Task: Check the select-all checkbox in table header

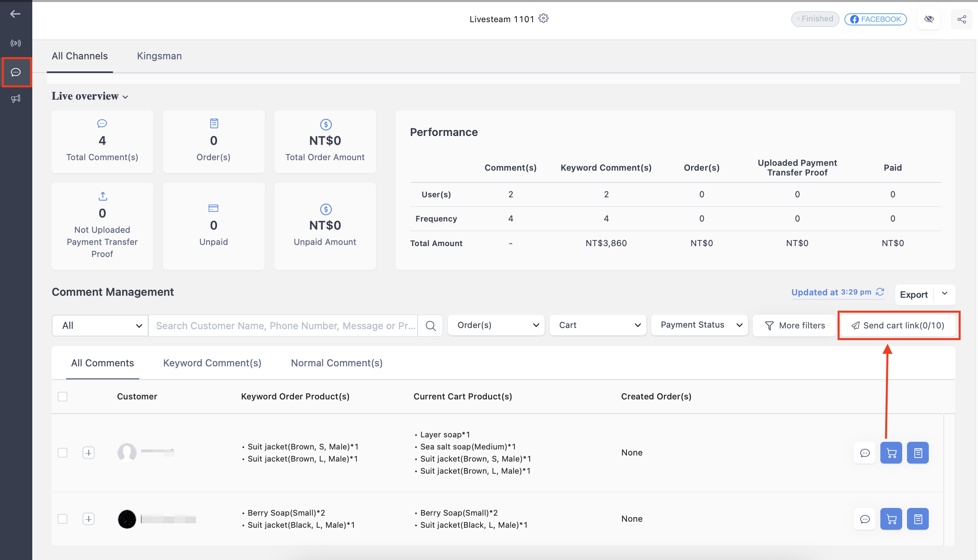Action: coord(63,397)
